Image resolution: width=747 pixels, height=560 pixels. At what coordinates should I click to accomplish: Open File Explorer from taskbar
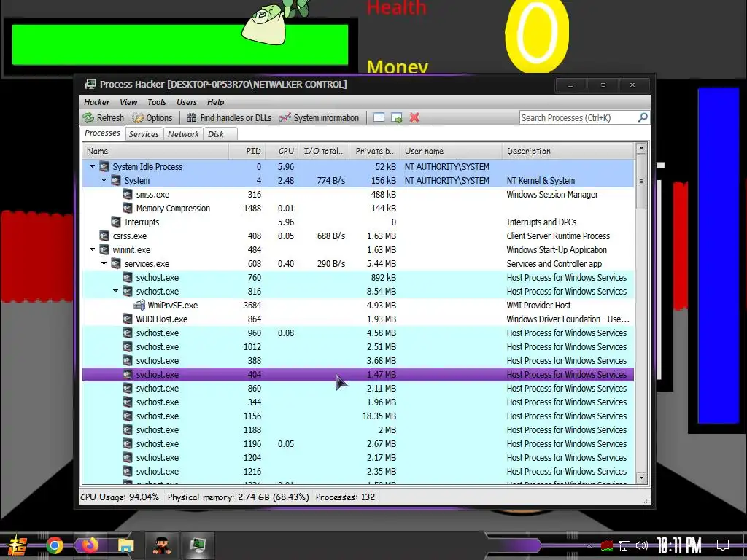click(x=125, y=545)
